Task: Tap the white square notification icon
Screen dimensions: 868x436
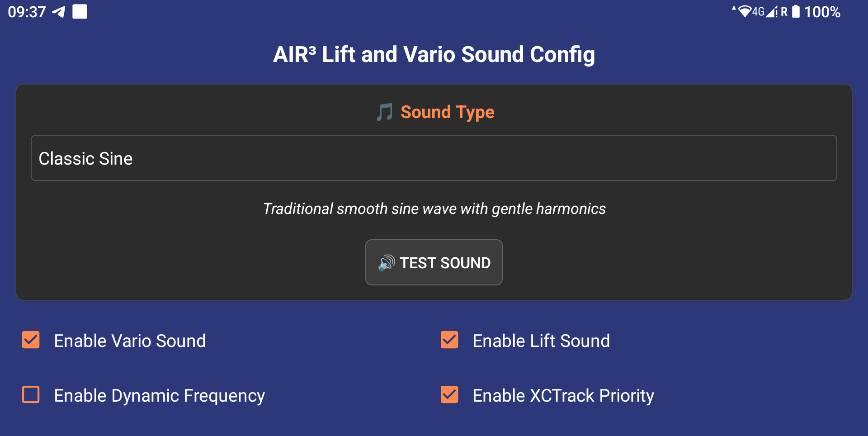Action: 80,12
